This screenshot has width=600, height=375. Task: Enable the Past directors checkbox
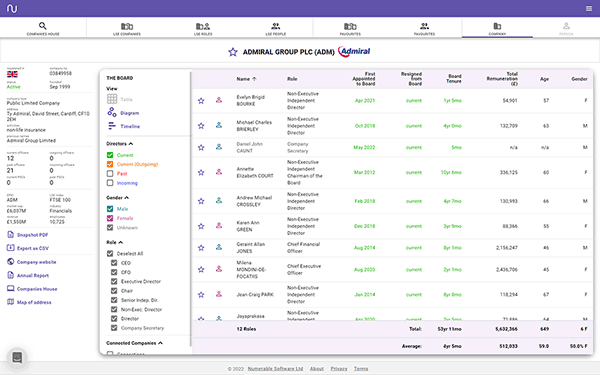(110, 174)
